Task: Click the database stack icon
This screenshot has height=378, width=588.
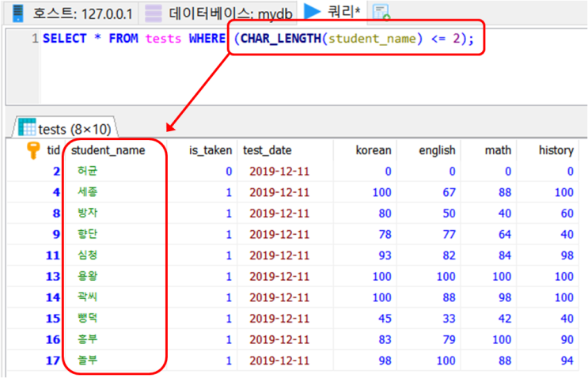Action: [x=154, y=13]
